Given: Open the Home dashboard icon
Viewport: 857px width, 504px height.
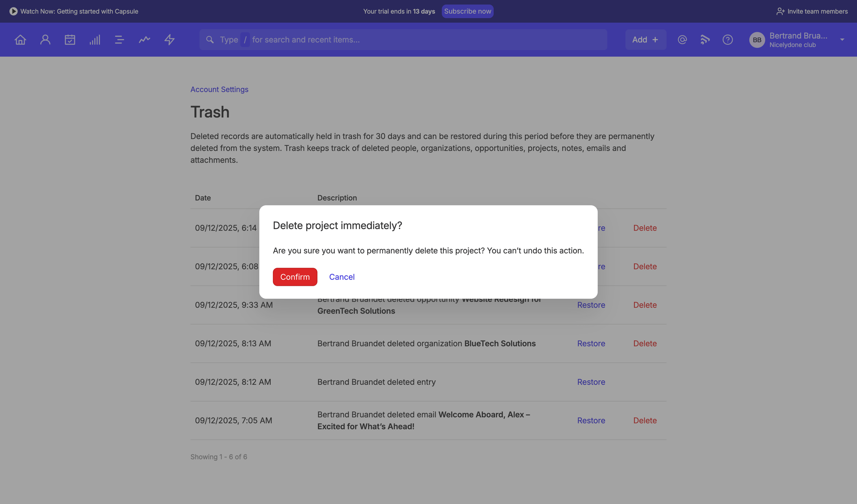Looking at the screenshot, I should [20, 40].
